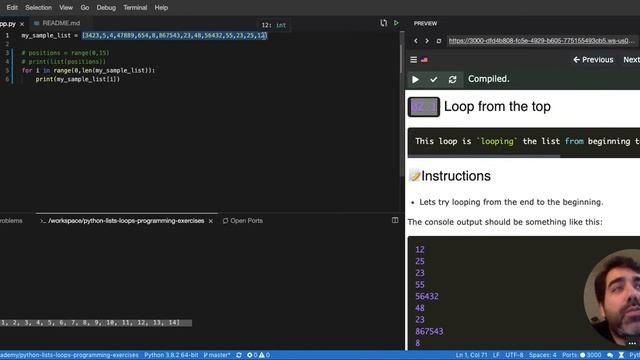
Task: Click the workspace folder name in status bar
Action: tap(69, 355)
